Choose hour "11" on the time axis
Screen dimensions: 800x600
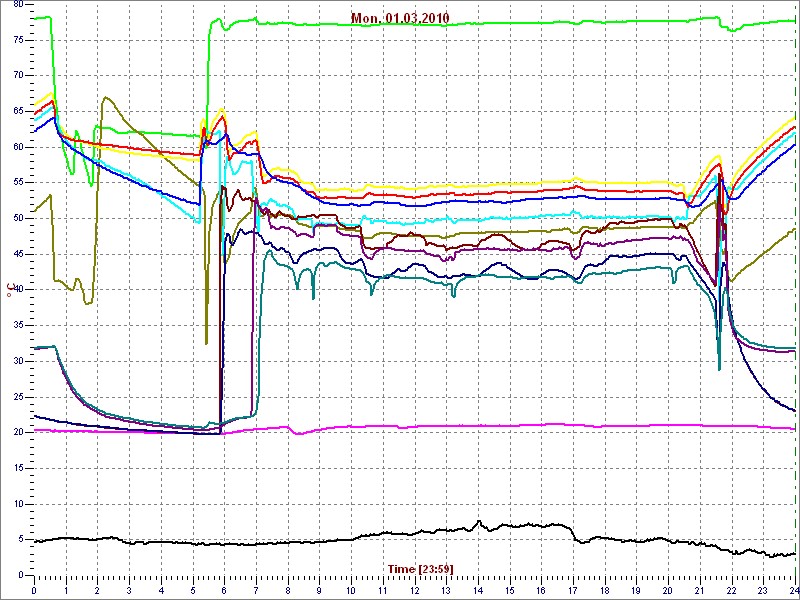tap(383, 590)
